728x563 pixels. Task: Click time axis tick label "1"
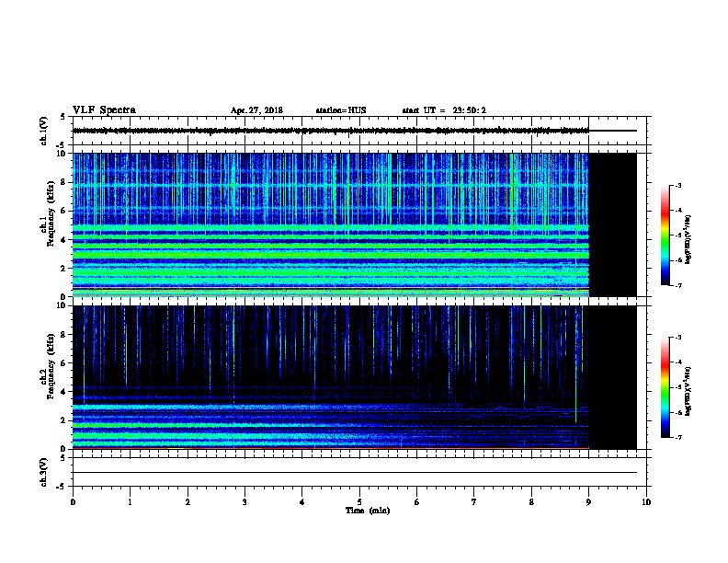pos(130,502)
